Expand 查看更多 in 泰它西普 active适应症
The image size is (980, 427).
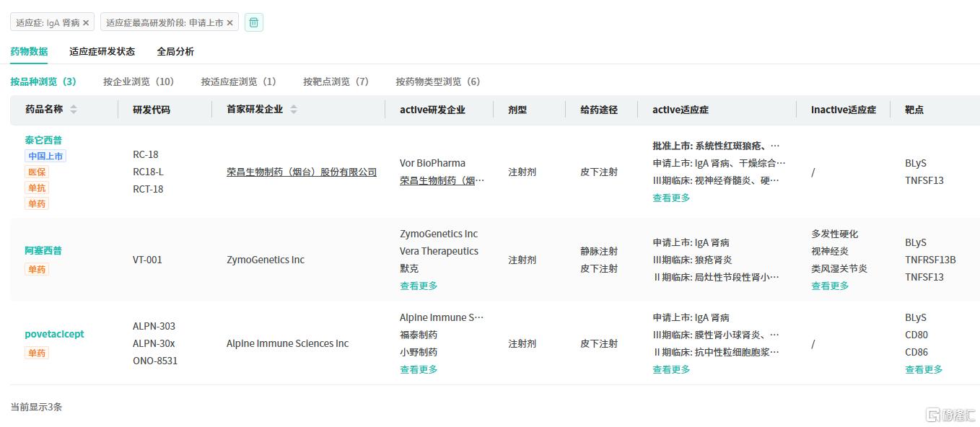[x=671, y=198]
